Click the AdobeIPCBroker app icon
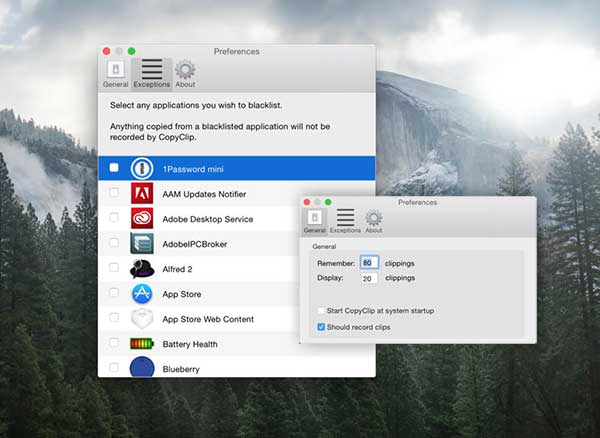 [x=142, y=244]
